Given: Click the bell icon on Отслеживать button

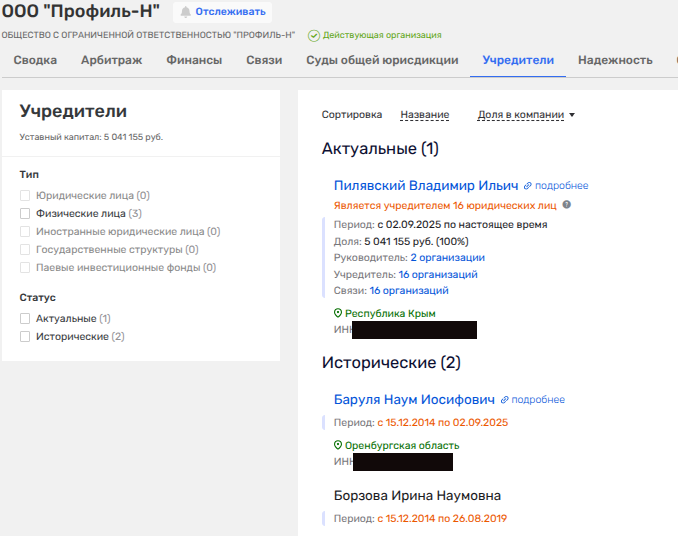Looking at the screenshot, I should pyautogui.click(x=185, y=12).
